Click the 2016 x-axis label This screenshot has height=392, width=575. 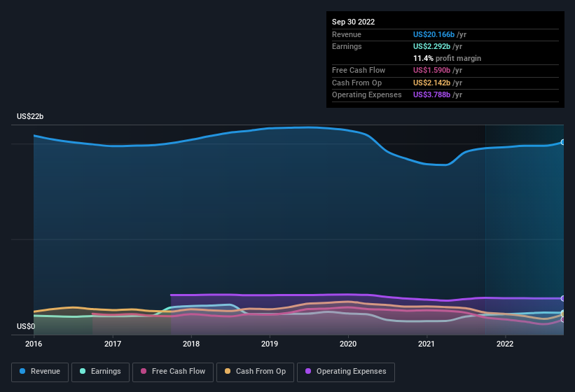click(34, 344)
